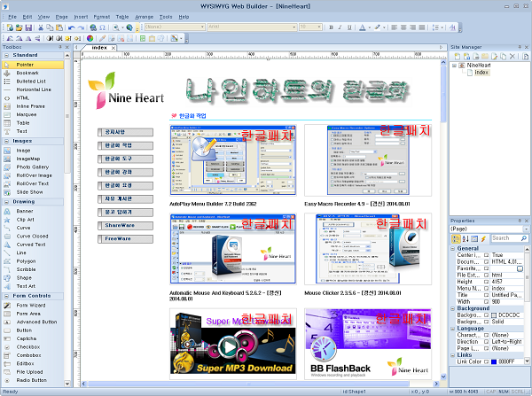Screen dimensions: 532x396
Task: Select the Pointer tool in Toolbox
Action: [x=33, y=65]
